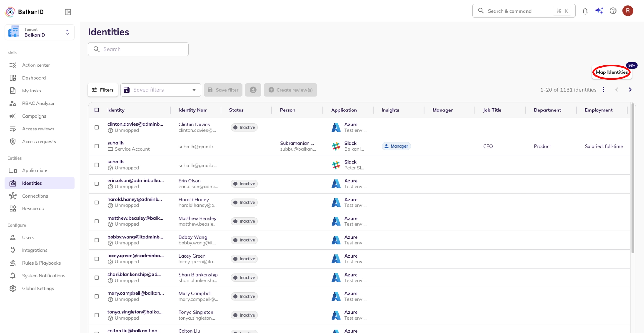Open the Filters panel
This screenshot has width=644, height=333.
103,90
